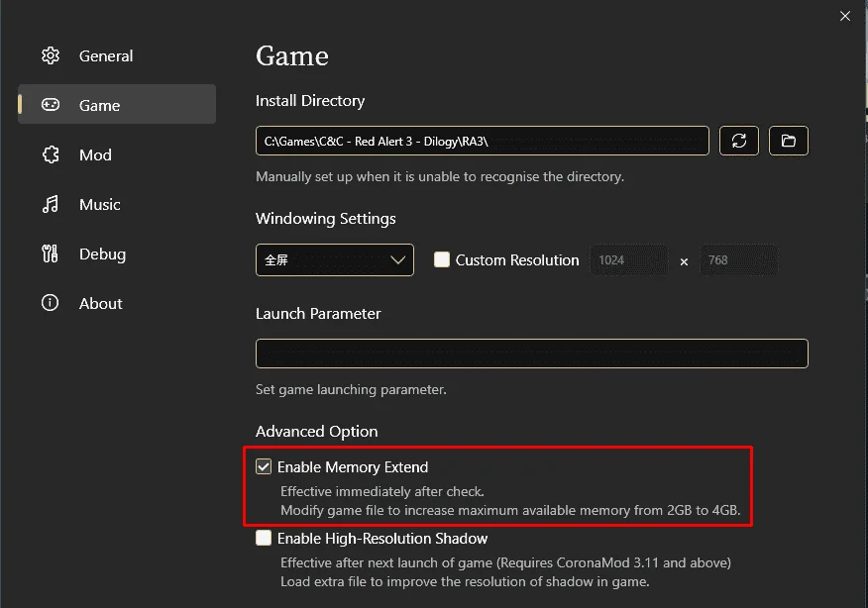Open the windowing mode dropdown

334,259
